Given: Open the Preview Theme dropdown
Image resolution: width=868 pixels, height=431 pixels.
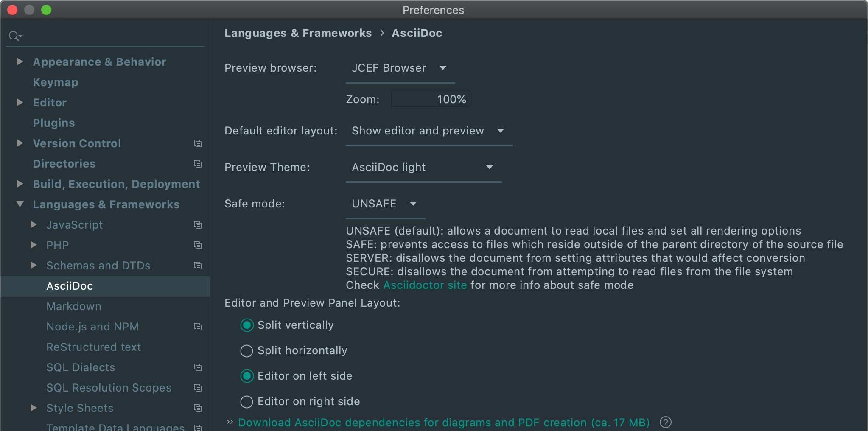Looking at the screenshot, I should (x=423, y=168).
